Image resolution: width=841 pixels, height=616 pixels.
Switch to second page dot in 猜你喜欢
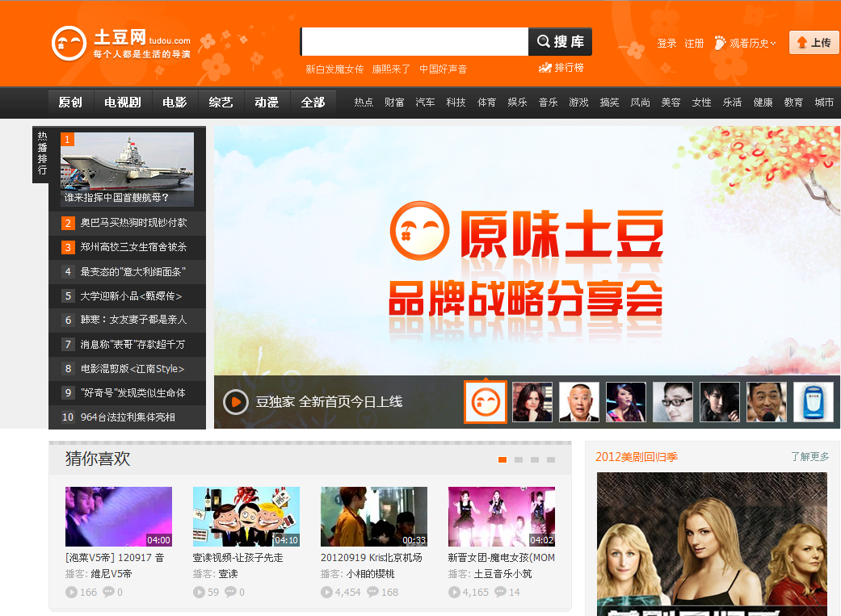click(x=519, y=459)
